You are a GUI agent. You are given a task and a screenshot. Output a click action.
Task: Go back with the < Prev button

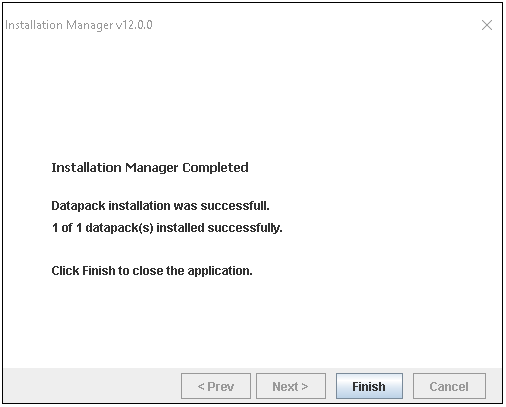click(x=216, y=386)
